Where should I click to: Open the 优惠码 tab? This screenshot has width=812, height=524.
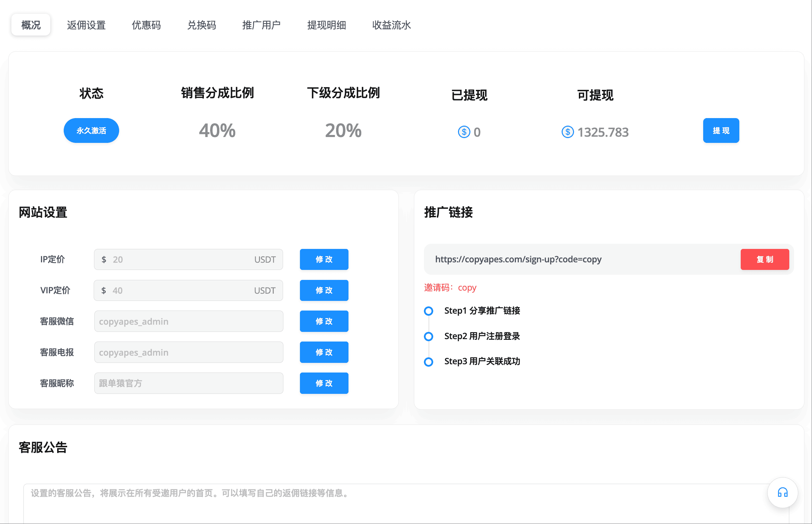146,25
